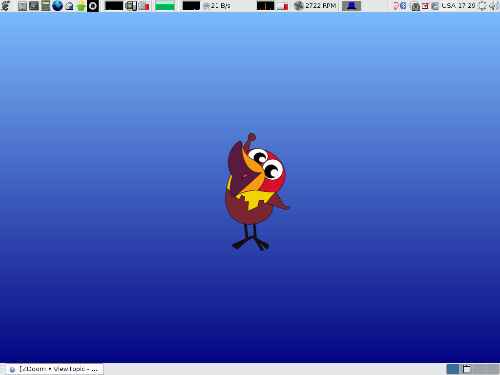
Task: Open the GNOME foot main menu
Action: [6, 6]
